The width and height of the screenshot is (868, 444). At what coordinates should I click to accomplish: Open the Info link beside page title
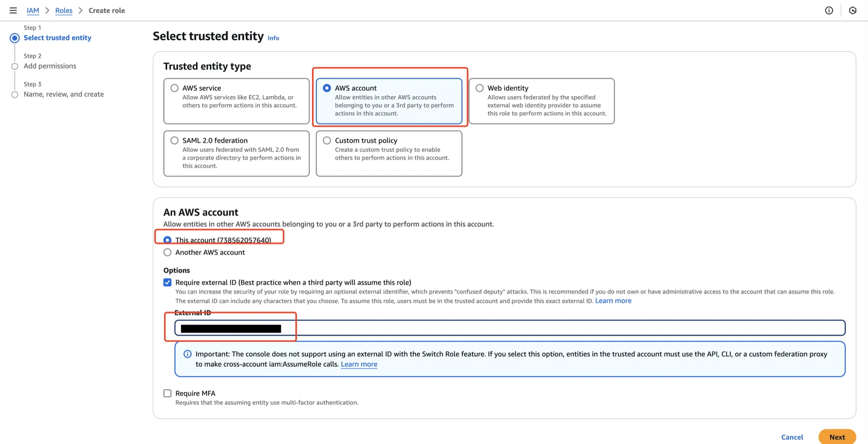click(x=273, y=38)
